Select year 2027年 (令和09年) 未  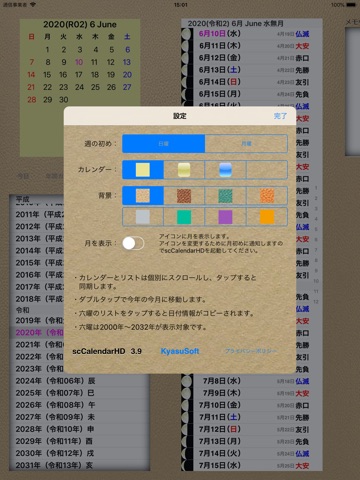79,417
